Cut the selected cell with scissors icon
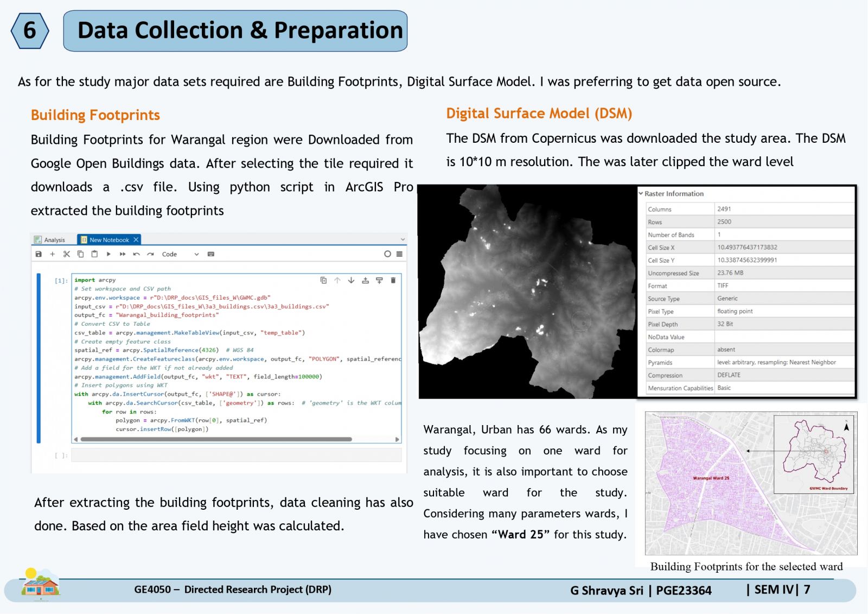The image size is (868, 614). 67,254
